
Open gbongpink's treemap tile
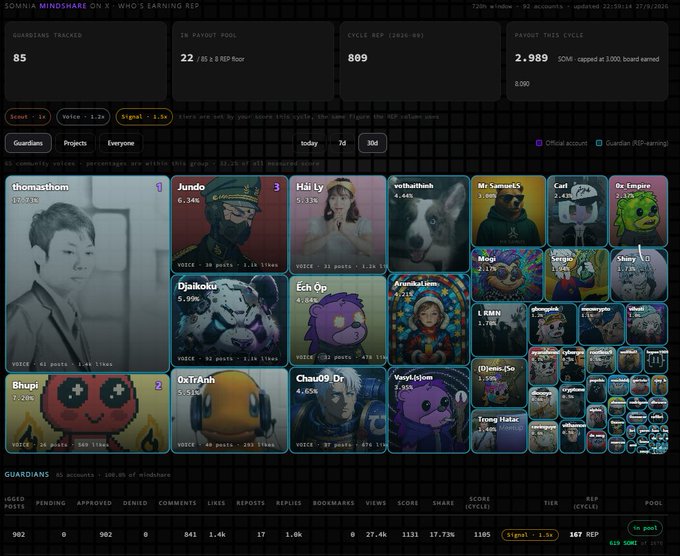pyautogui.click(x=552, y=324)
